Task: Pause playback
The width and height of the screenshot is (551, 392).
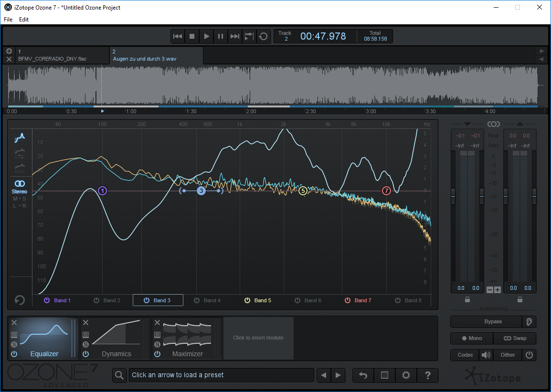Action: coord(220,36)
